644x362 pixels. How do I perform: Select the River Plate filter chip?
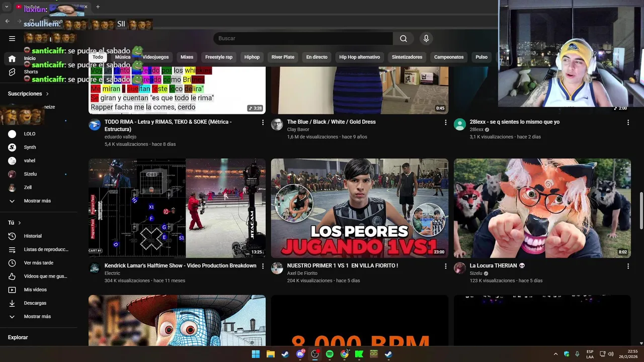coord(283,57)
